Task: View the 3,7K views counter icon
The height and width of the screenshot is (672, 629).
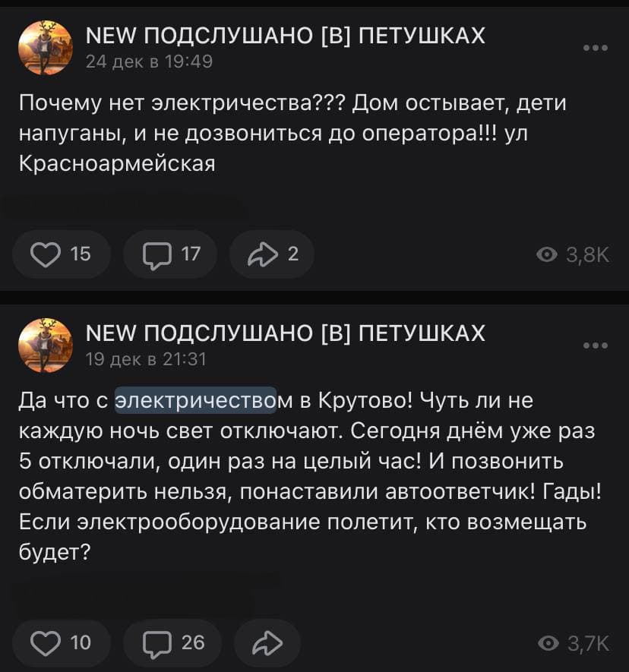Action: point(548,643)
